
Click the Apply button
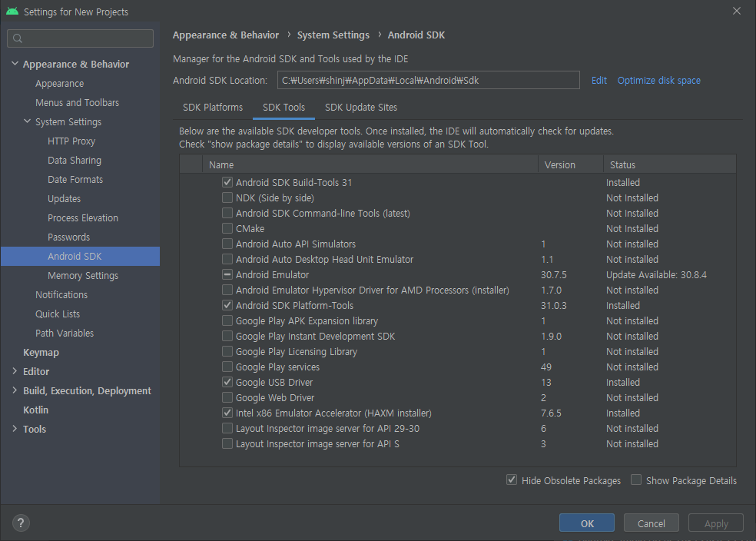(x=716, y=523)
